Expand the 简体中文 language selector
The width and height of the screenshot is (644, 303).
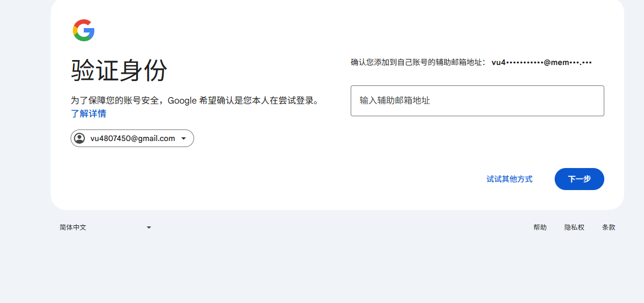[105, 228]
